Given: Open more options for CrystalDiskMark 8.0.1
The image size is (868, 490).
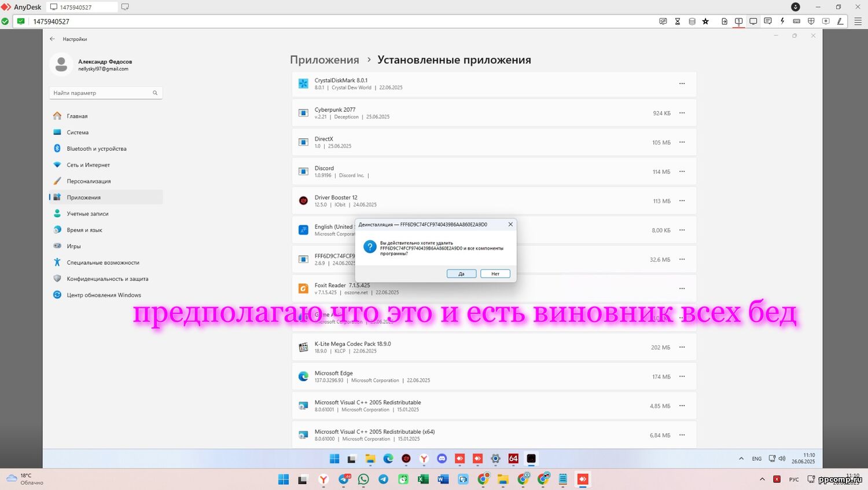Looking at the screenshot, I should [682, 83].
